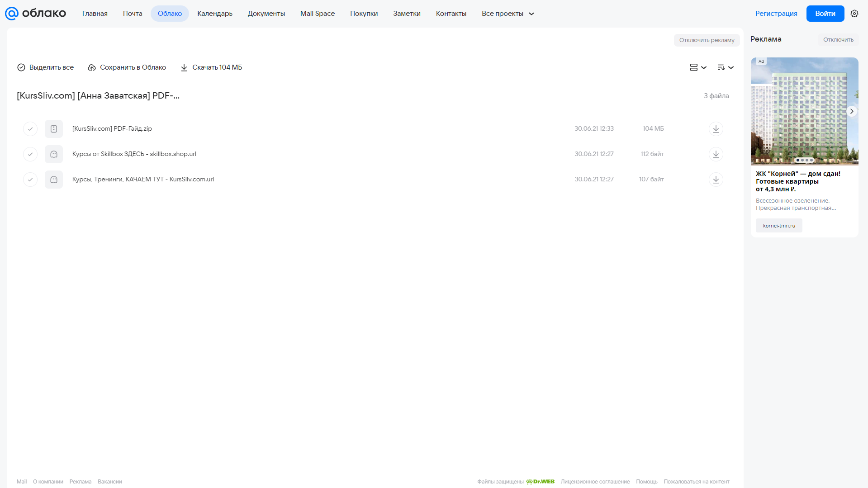Tick the checkbox for PDF-Гайд.zip
This screenshot has width=868, height=488.
coord(30,129)
